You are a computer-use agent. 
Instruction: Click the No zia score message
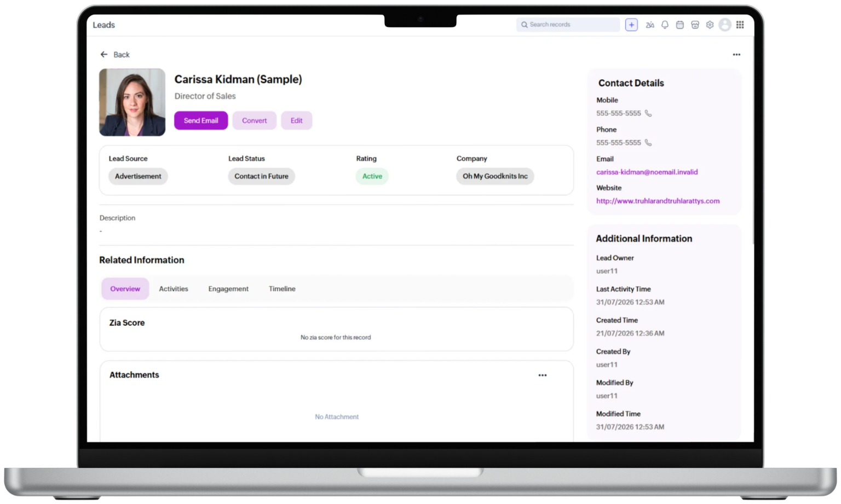(x=336, y=338)
